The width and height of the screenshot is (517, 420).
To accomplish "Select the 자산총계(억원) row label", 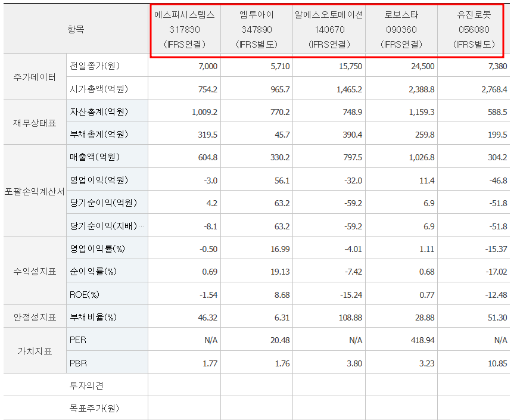I will click(x=99, y=111).
